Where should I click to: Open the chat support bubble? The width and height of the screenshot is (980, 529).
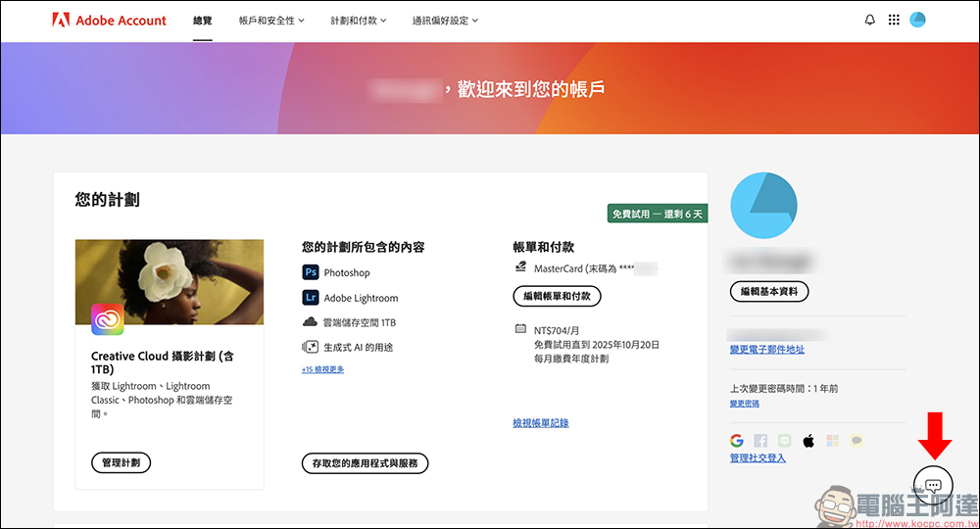(933, 484)
